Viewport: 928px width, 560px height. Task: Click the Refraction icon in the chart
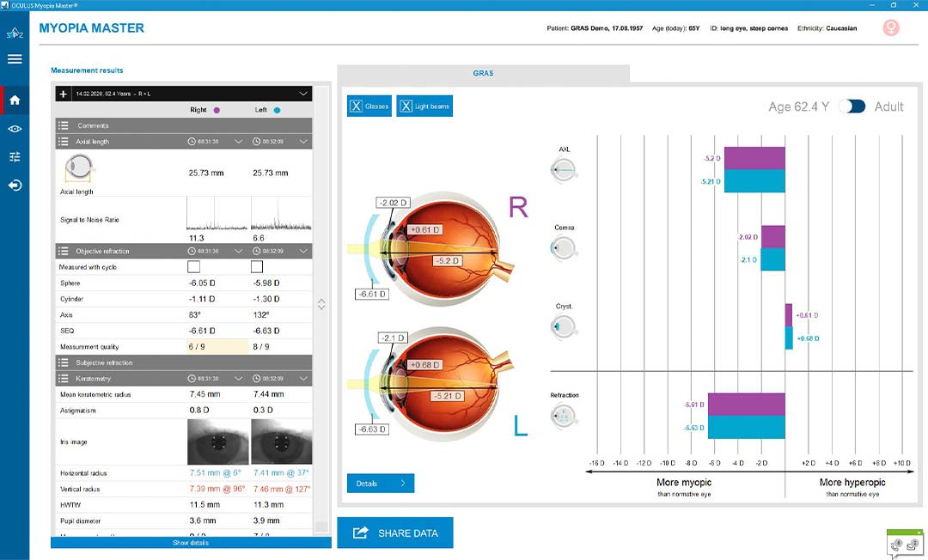tap(563, 417)
